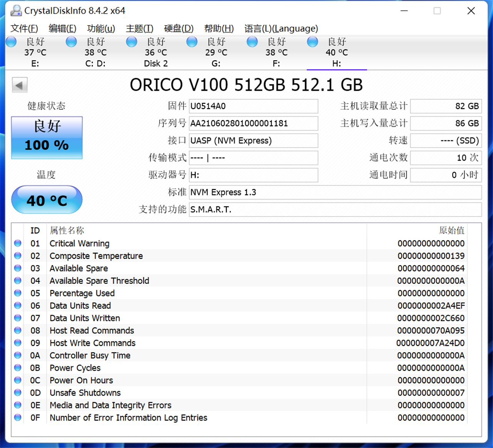Viewport: 493px width, 448px height.
Task: Open the 功能(u) menu
Action: (101, 29)
